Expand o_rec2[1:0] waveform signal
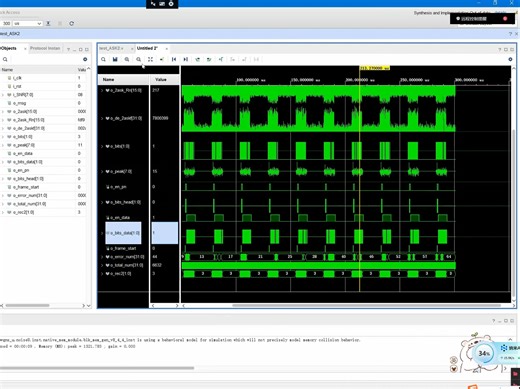The width and height of the screenshot is (520, 389). point(102,274)
